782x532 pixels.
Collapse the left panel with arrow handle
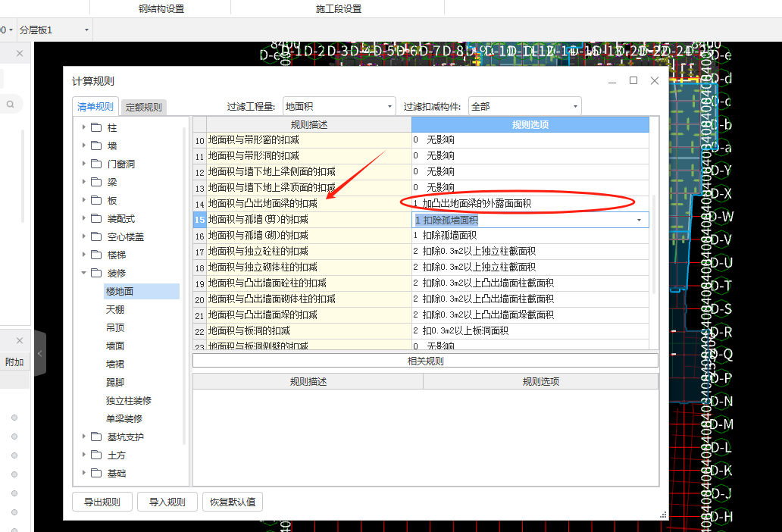[x=40, y=353]
